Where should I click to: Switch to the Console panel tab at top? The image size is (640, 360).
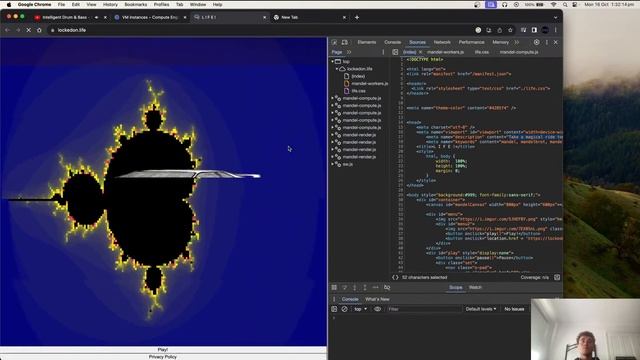(x=393, y=42)
